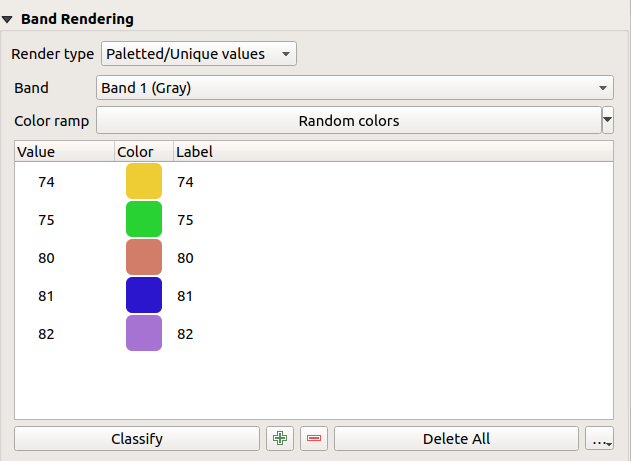Image resolution: width=631 pixels, height=461 pixels.
Task: Click the Random colors ramp button
Action: coord(348,121)
